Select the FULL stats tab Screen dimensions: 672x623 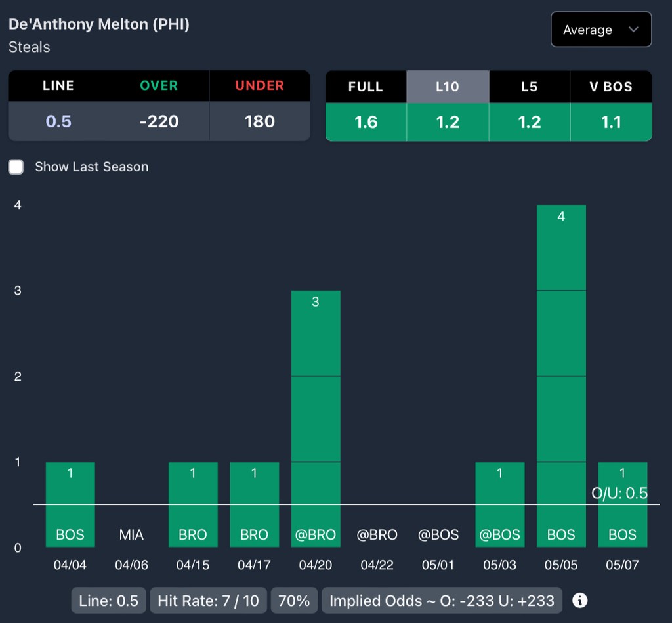366,87
